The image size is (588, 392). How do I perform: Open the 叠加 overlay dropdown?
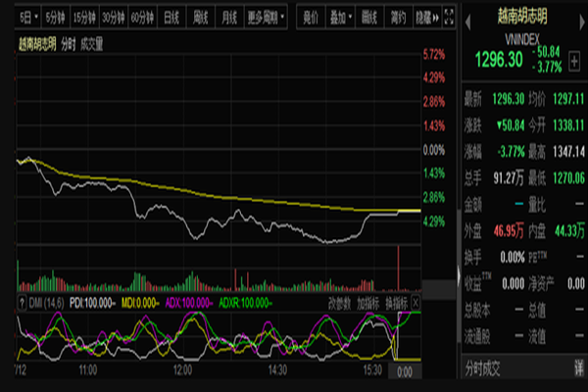[x=340, y=17]
